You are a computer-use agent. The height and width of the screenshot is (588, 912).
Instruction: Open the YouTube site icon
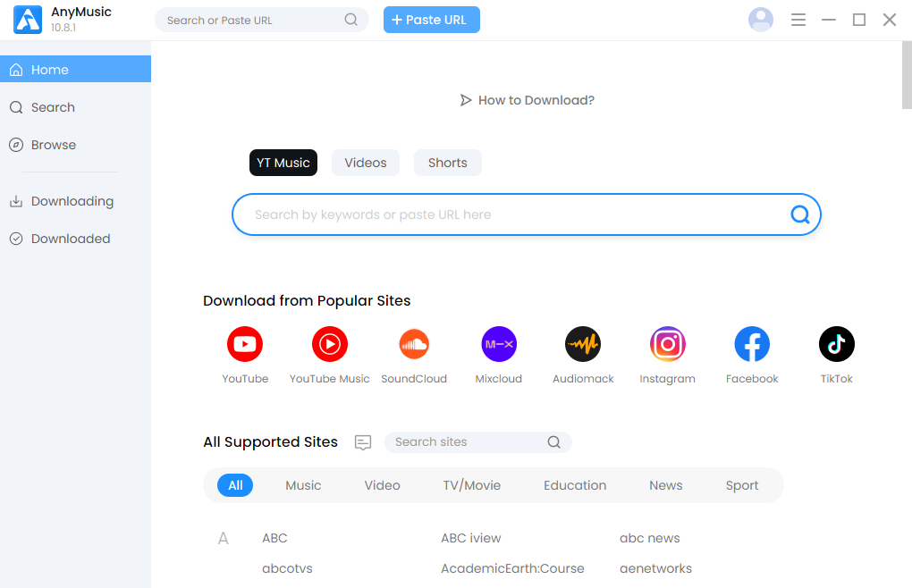245,344
